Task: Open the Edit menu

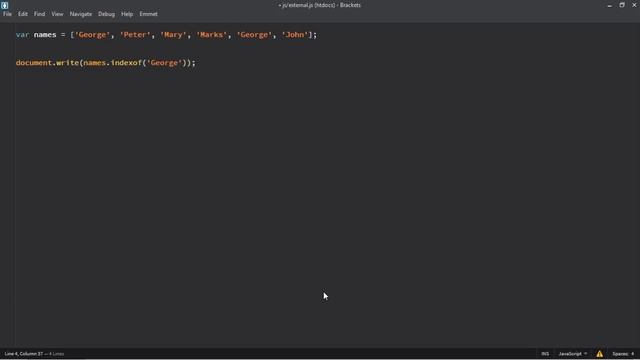Action: pyautogui.click(x=23, y=14)
